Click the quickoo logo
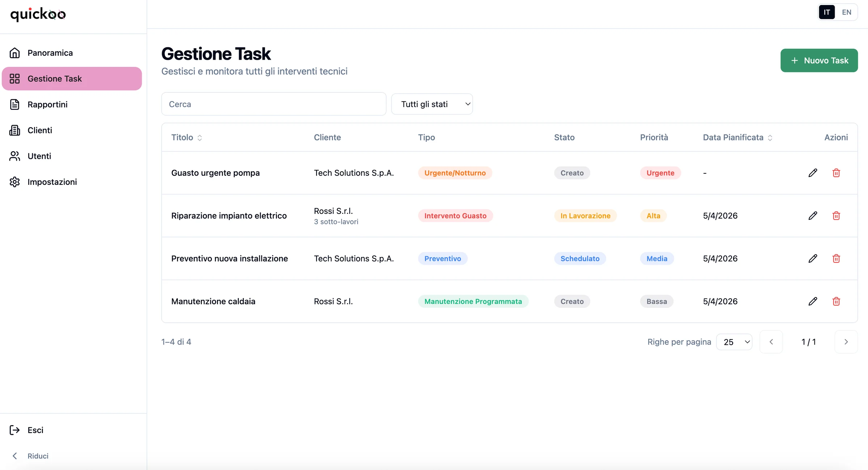Image resolution: width=868 pixels, height=470 pixels. point(38,14)
